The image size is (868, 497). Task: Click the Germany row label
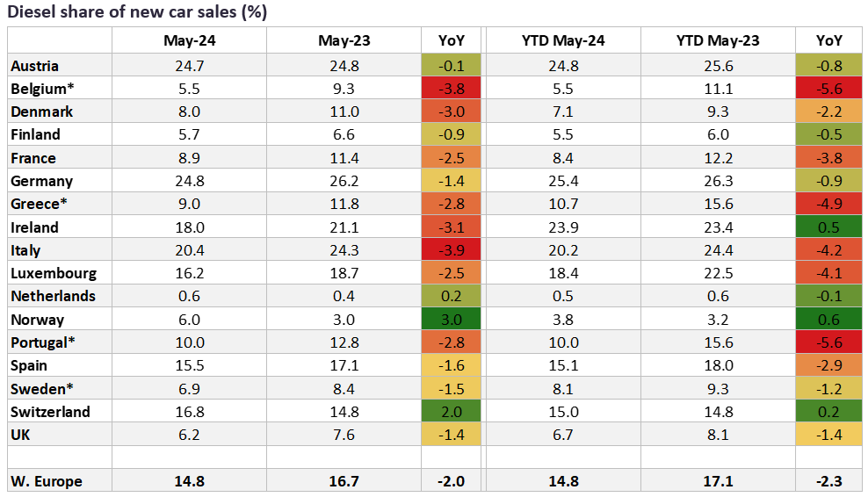[x=42, y=181]
